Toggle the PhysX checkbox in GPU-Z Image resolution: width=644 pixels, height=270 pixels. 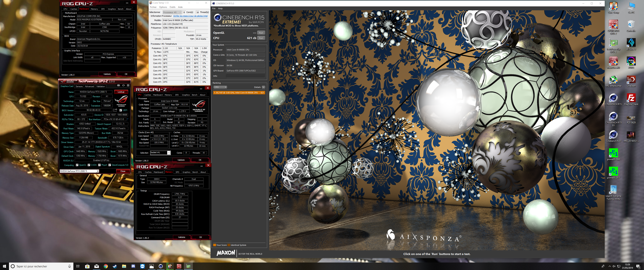pos(99,165)
